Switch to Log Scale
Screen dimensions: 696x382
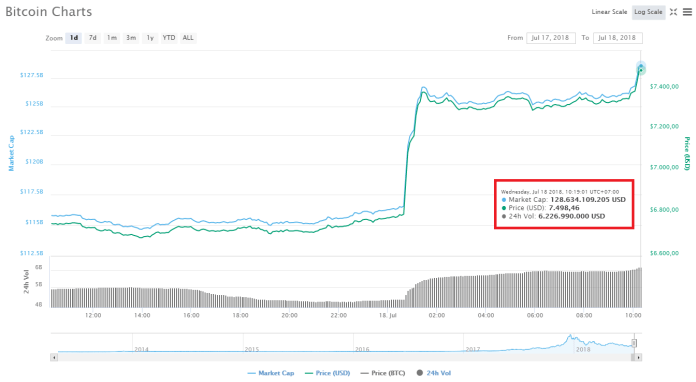(648, 12)
